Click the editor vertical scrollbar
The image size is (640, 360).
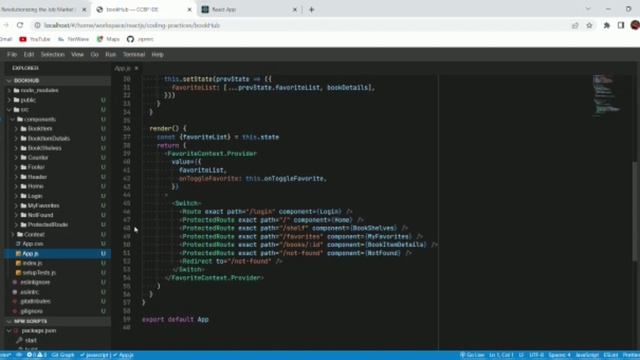click(x=634, y=211)
